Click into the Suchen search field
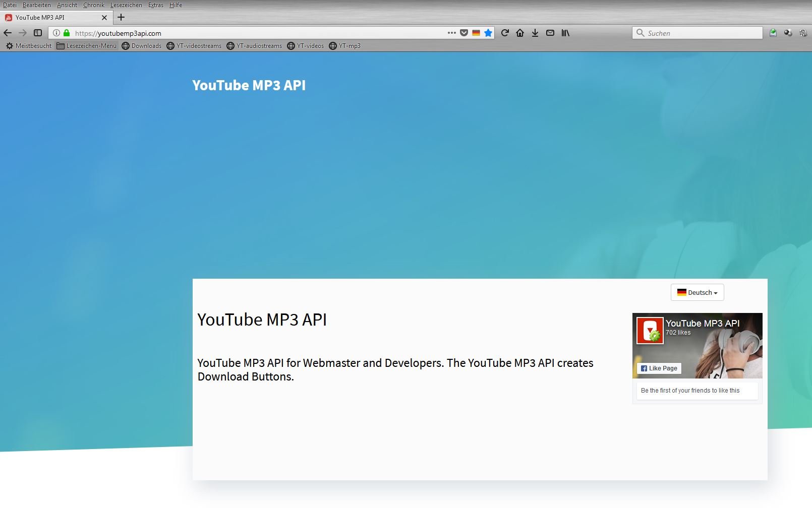Screen dimensions: 812x508 [x=702, y=33]
